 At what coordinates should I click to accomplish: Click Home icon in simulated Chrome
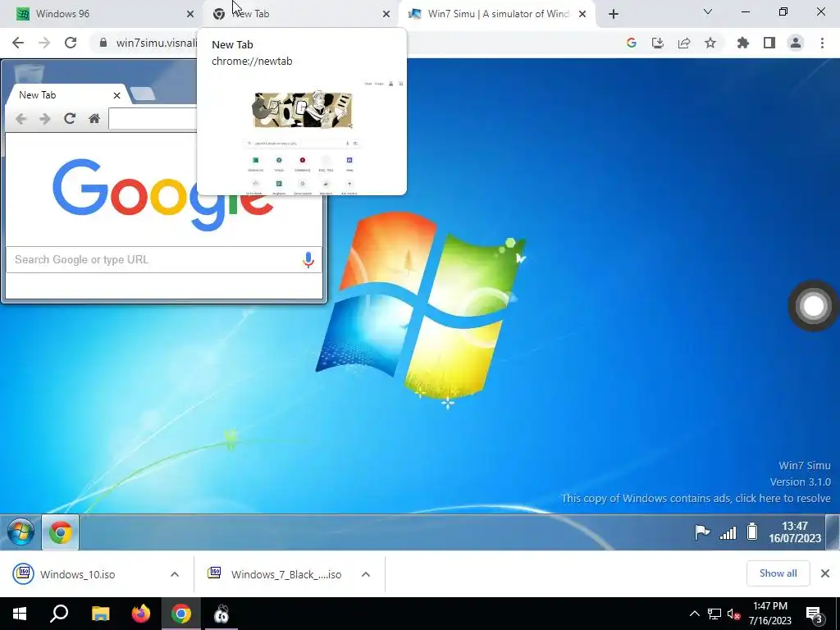click(94, 118)
